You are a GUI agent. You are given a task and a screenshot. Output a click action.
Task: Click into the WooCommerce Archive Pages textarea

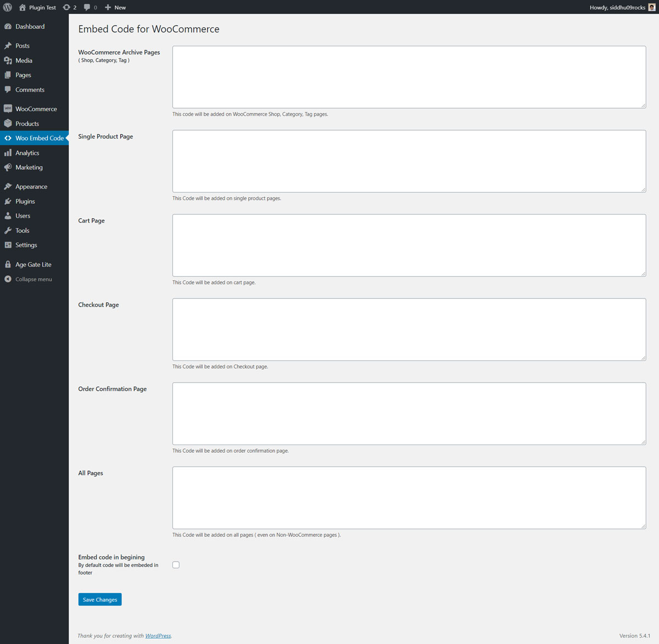pos(409,77)
